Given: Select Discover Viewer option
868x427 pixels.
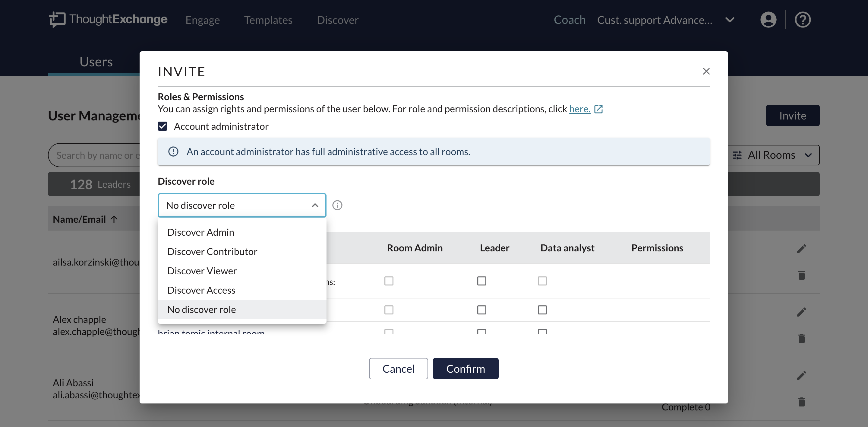Looking at the screenshot, I should point(242,270).
